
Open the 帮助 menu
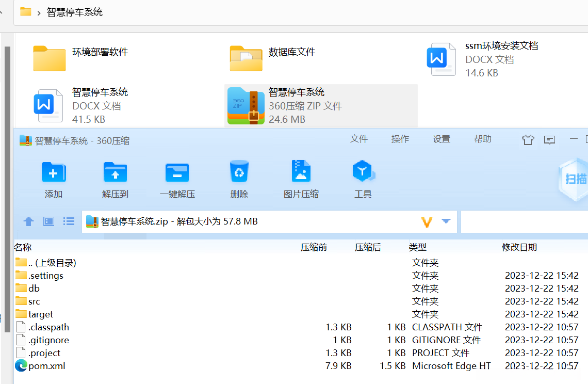483,139
